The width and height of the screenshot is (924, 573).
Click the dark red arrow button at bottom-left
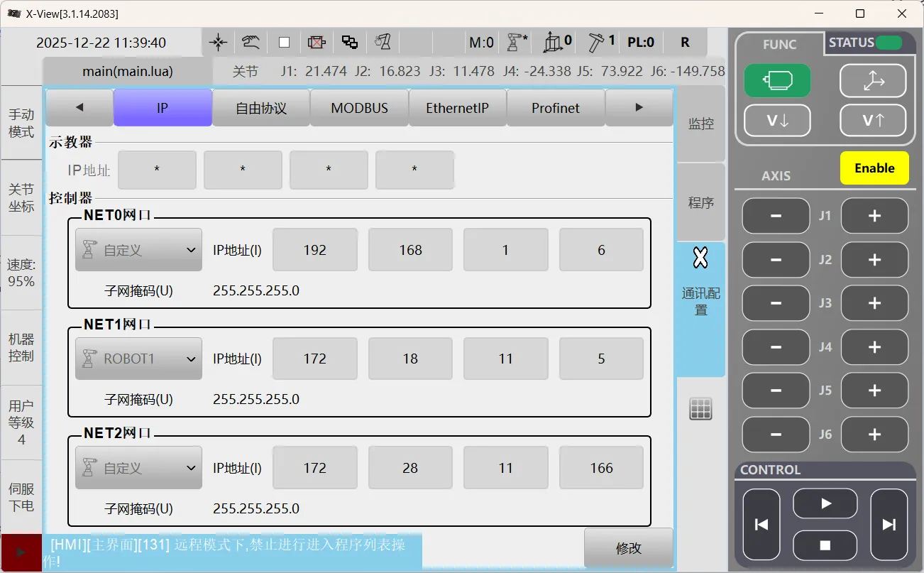[21, 552]
